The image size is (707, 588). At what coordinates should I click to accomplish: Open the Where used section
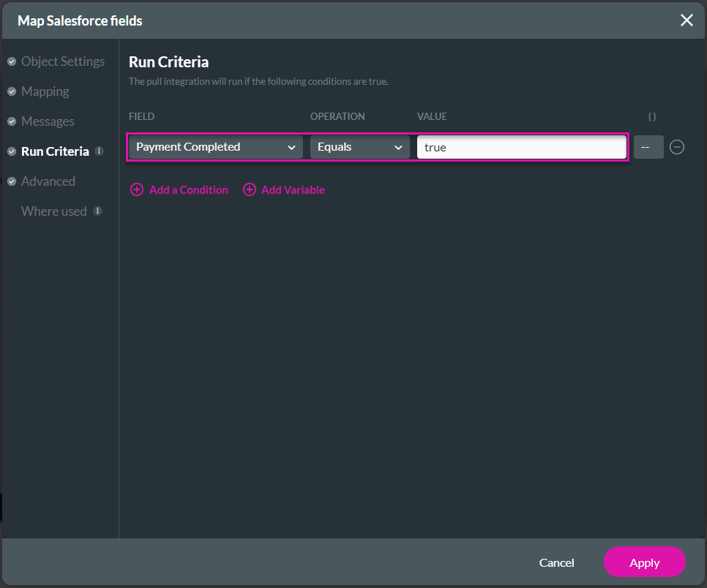(54, 211)
